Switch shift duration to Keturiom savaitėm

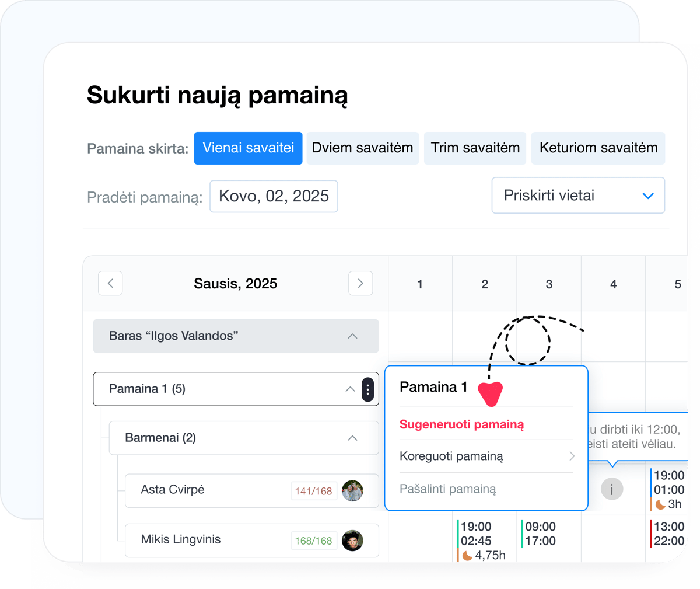pyautogui.click(x=598, y=148)
